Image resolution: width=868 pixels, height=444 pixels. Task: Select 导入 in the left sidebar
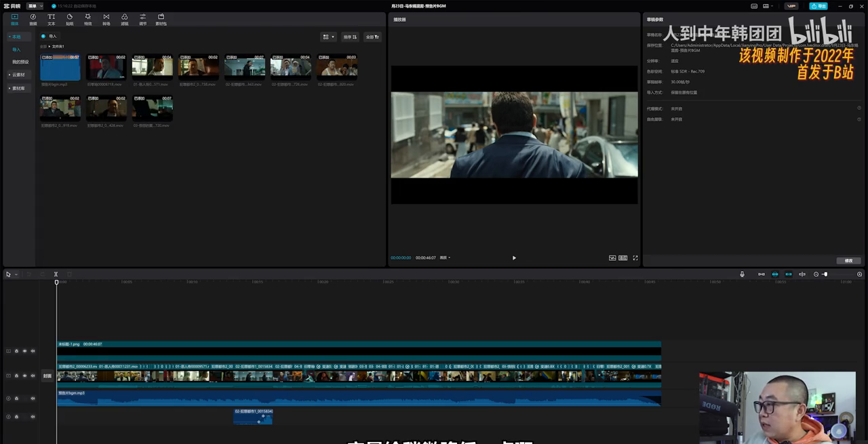pyautogui.click(x=16, y=49)
